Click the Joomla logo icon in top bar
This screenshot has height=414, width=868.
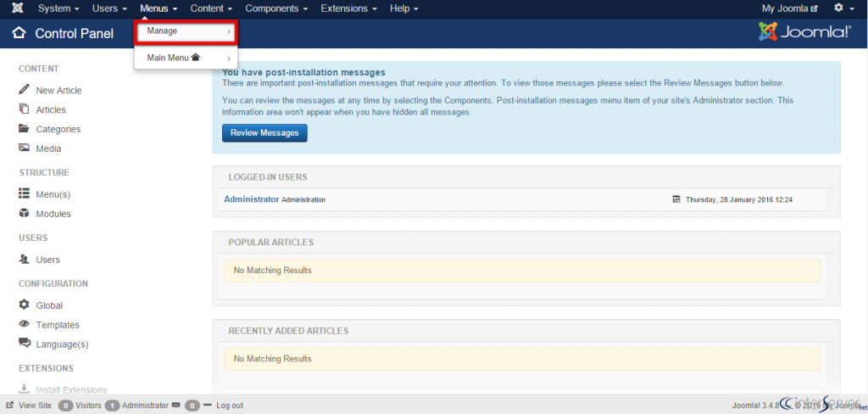pyautogui.click(x=18, y=8)
